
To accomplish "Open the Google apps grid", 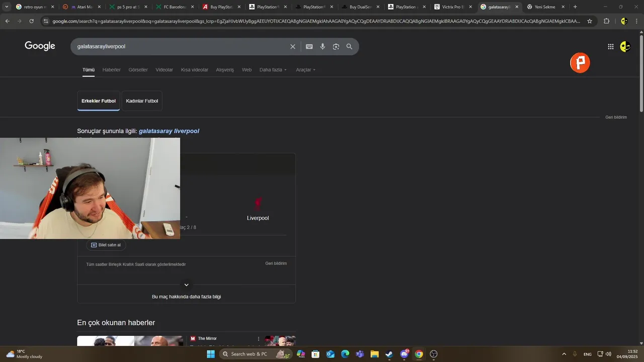I will pos(611,46).
